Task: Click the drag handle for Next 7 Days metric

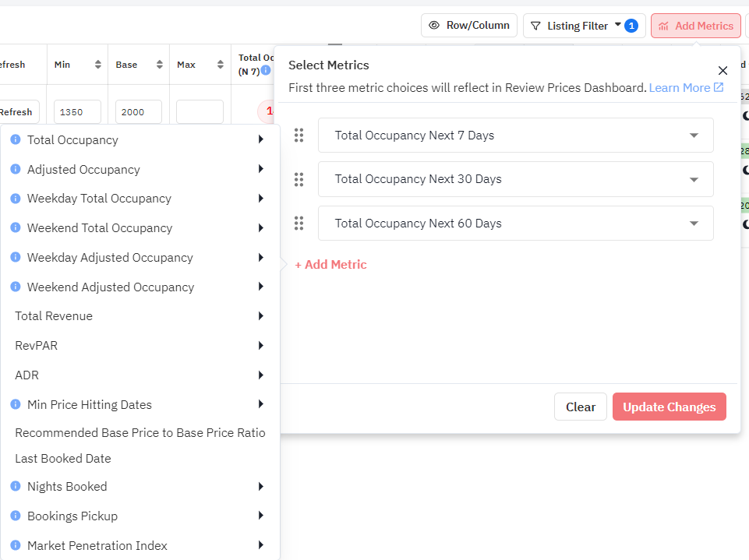Action: click(x=299, y=136)
